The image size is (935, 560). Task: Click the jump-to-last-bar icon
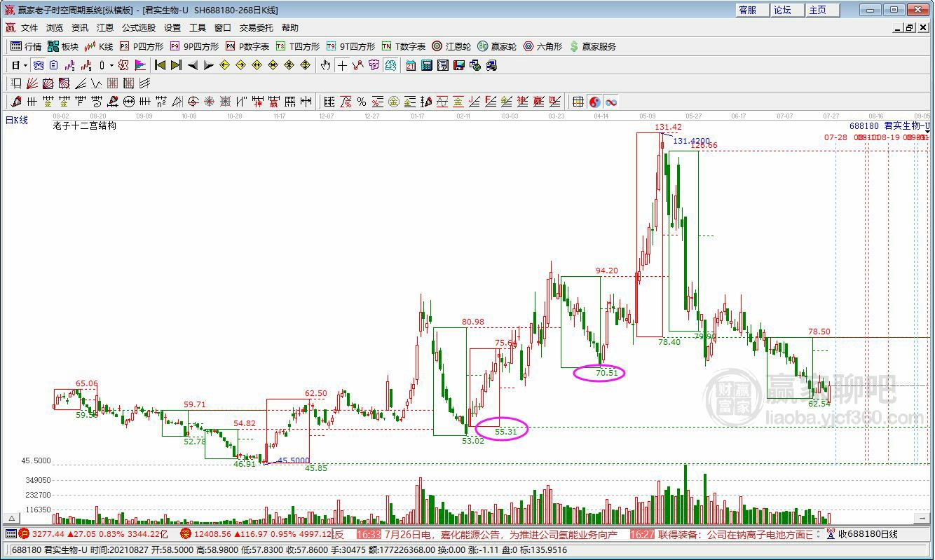(x=176, y=65)
